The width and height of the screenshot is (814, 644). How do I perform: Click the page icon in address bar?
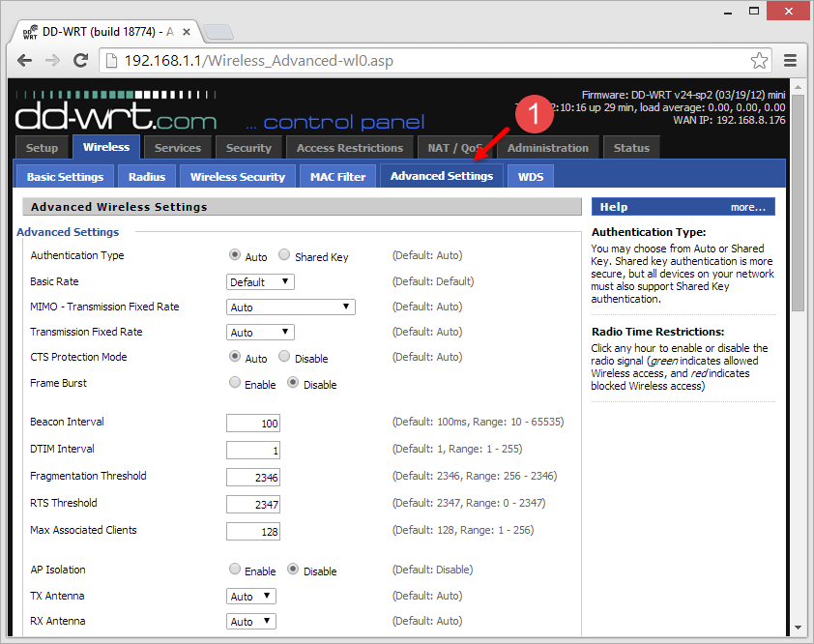111,61
